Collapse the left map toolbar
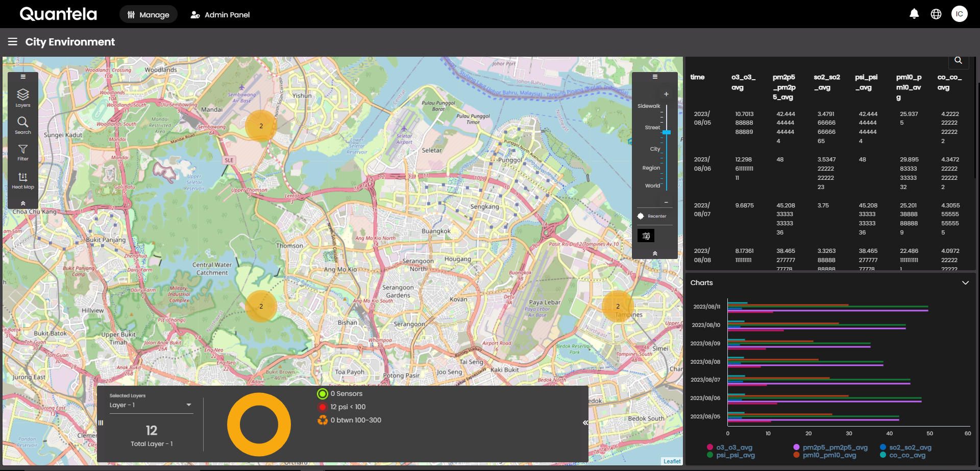Screen dimensions: 980x471 pos(23,203)
